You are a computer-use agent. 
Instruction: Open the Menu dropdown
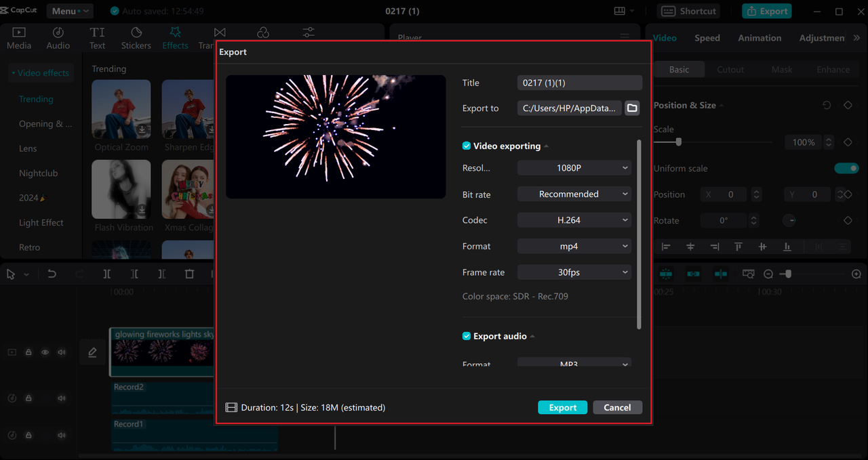coord(70,11)
